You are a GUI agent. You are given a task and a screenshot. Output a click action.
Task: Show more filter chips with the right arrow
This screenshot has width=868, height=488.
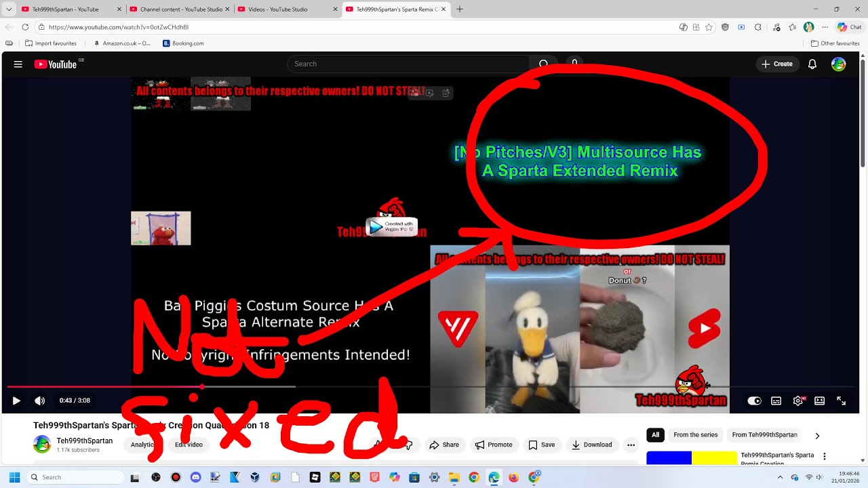point(817,436)
